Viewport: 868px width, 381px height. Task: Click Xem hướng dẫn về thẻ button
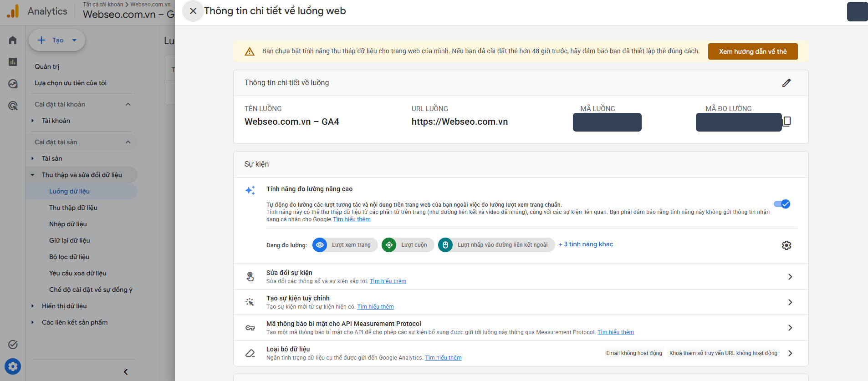(x=753, y=51)
